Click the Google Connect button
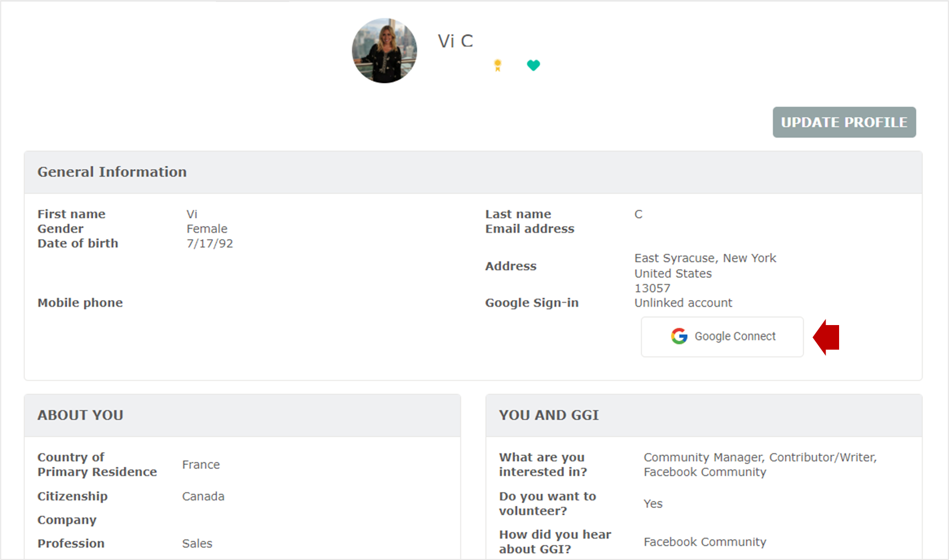 pos(722,337)
